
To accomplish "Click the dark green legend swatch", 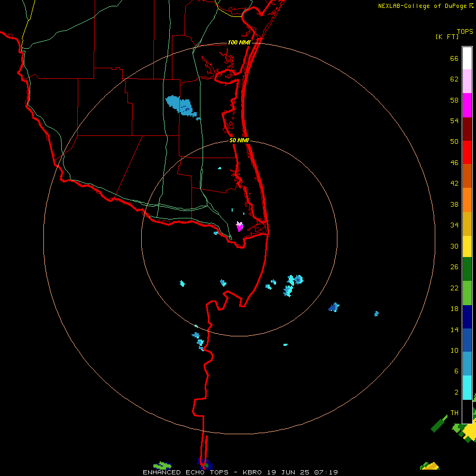I will [467, 269].
